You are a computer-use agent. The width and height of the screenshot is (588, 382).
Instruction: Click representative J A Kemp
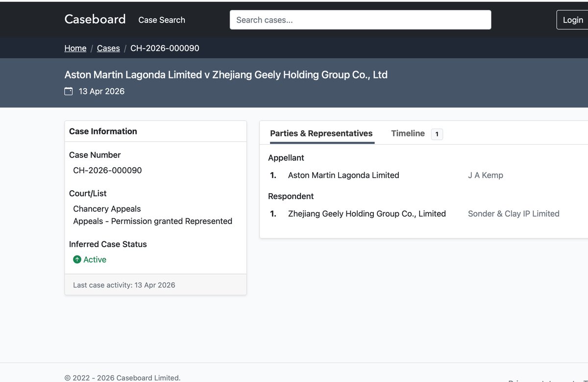pyautogui.click(x=486, y=175)
